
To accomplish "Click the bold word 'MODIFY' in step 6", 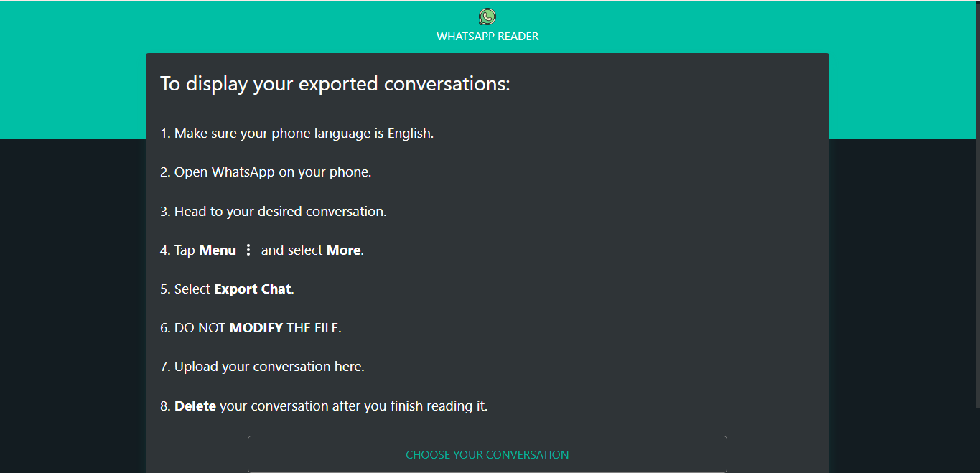I will [256, 328].
